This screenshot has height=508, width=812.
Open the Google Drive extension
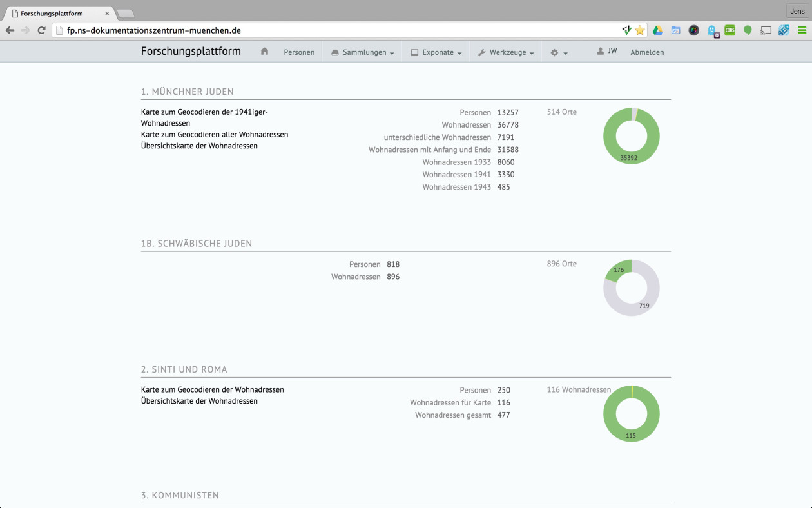(x=658, y=30)
